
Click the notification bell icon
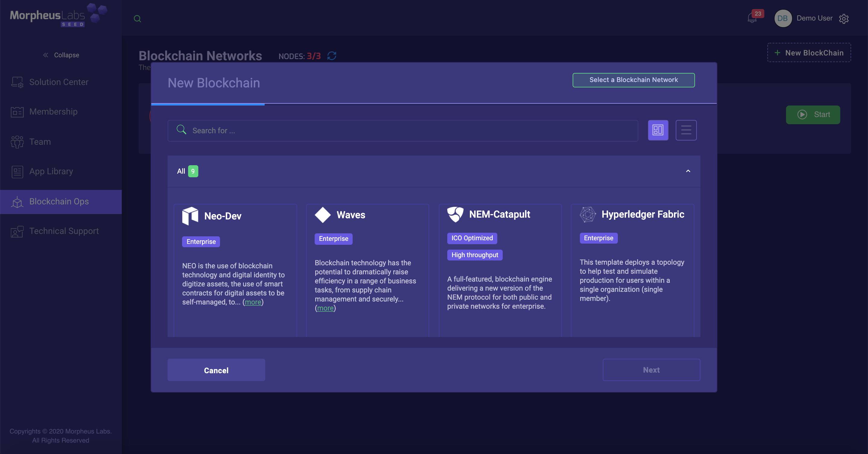click(x=752, y=18)
